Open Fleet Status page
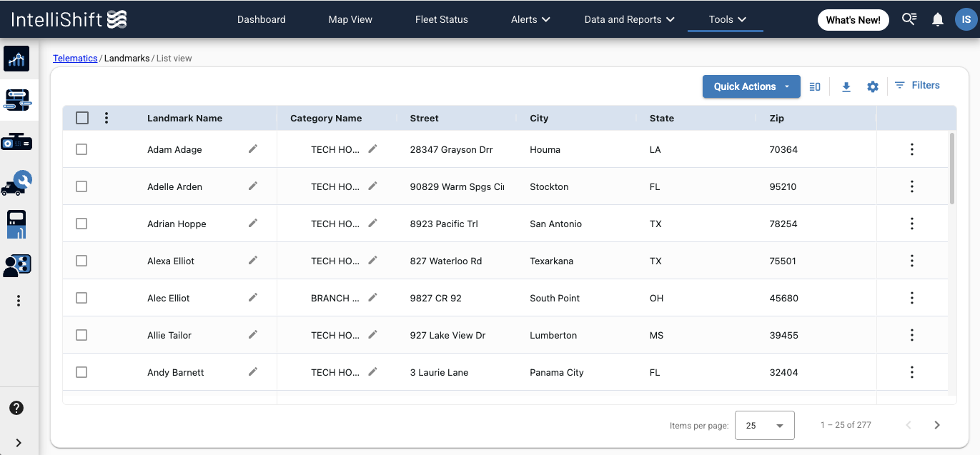The width and height of the screenshot is (980, 455). [x=442, y=19]
